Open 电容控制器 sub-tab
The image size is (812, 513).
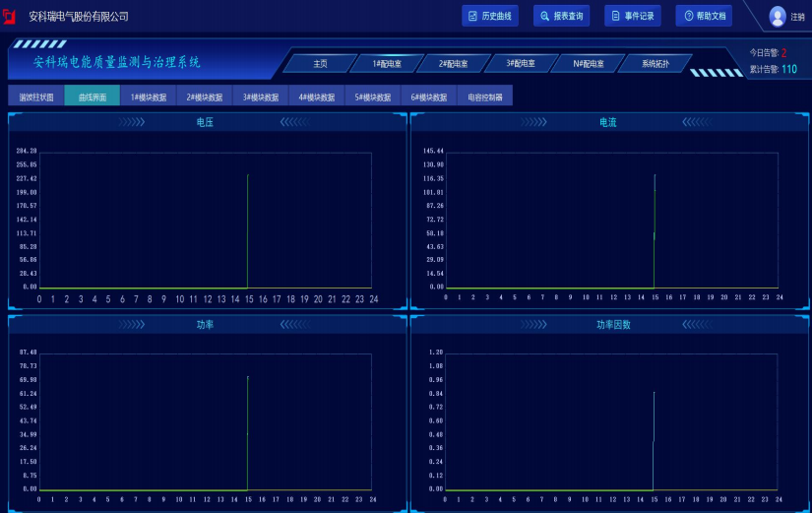[485, 96]
